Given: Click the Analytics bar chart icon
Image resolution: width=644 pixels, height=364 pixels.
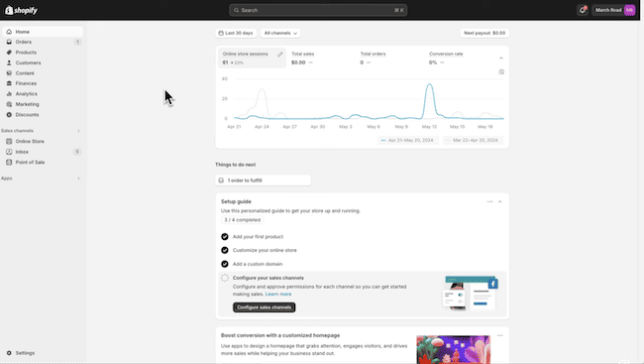Looking at the screenshot, I should tap(9, 94).
